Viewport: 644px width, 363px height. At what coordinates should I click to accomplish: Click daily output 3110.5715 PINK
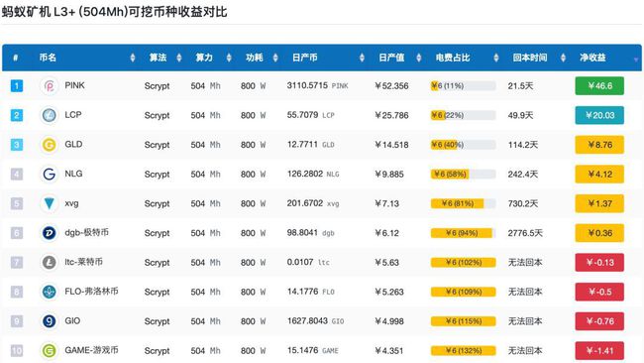click(317, 85)
